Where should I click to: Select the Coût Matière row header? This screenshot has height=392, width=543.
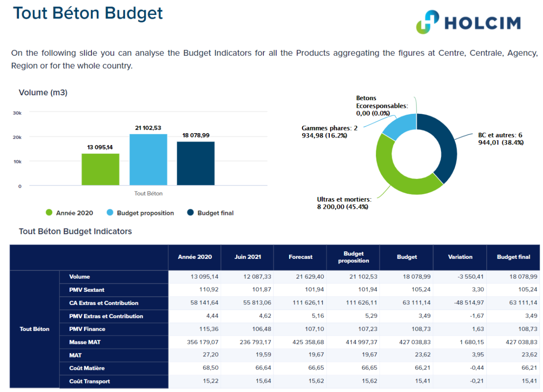click(114, 368)
